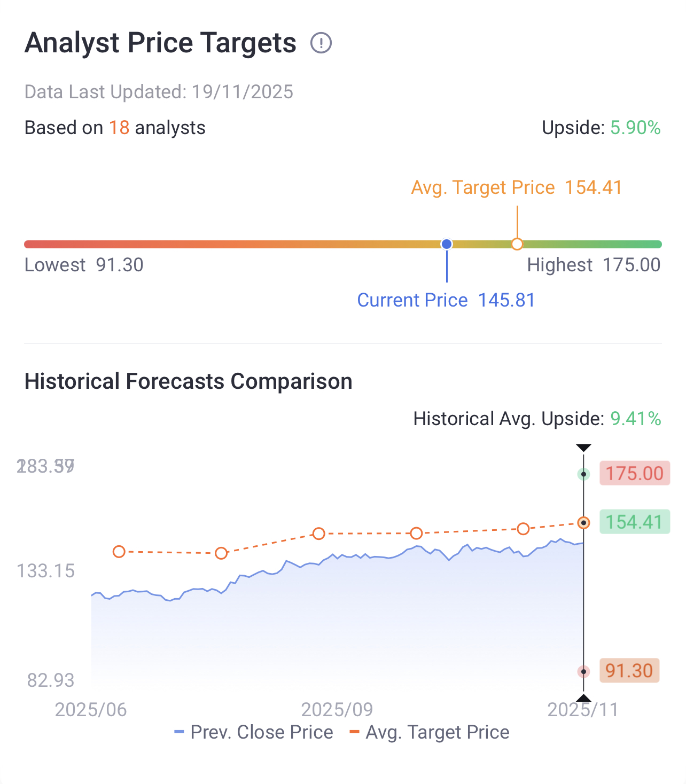Click the 91.30 lowest target badge

[629, 671]
